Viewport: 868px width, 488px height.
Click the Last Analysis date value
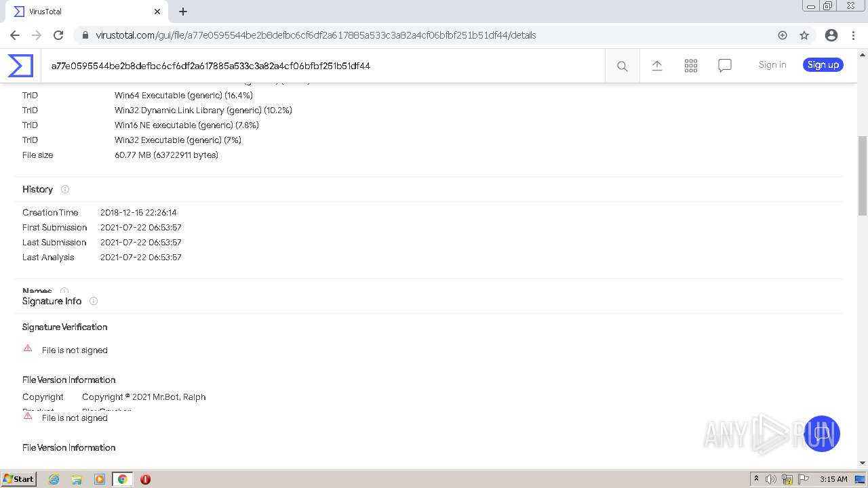click(x=141, y=258)
